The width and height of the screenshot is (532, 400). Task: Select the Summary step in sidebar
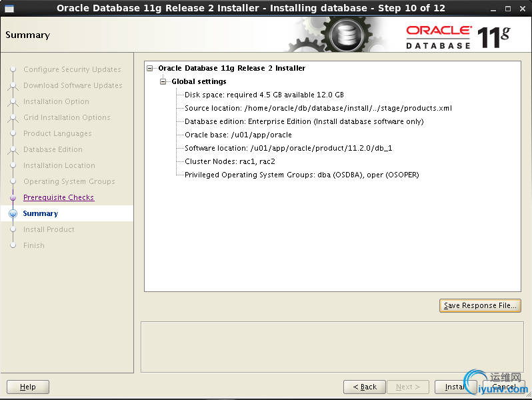41,213
